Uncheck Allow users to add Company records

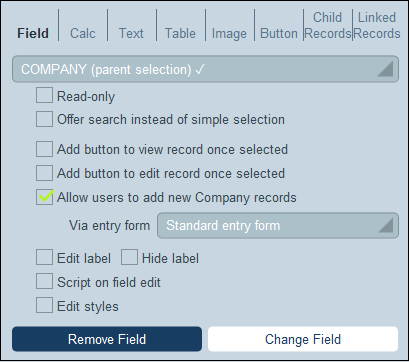pos(44,197)
